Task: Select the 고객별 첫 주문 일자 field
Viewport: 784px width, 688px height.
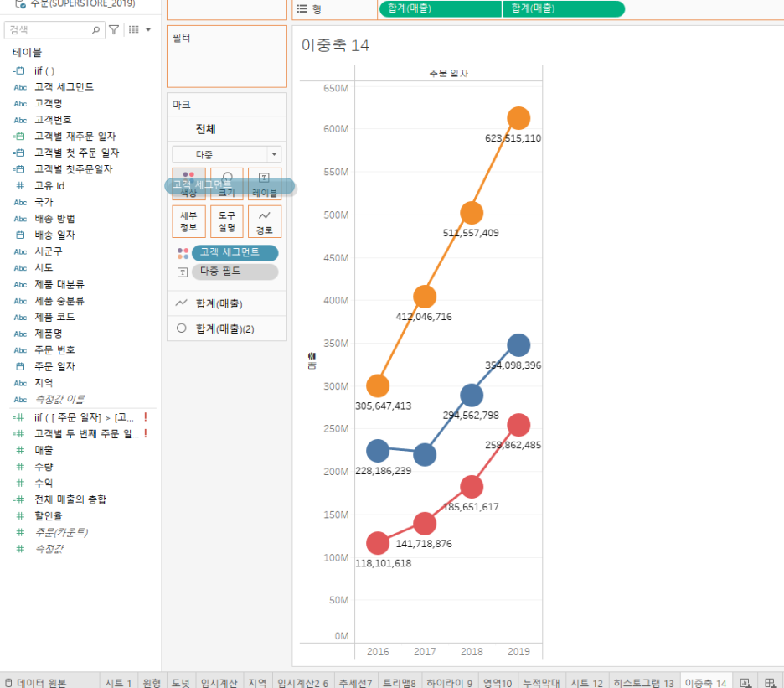Action: point(76,153)
